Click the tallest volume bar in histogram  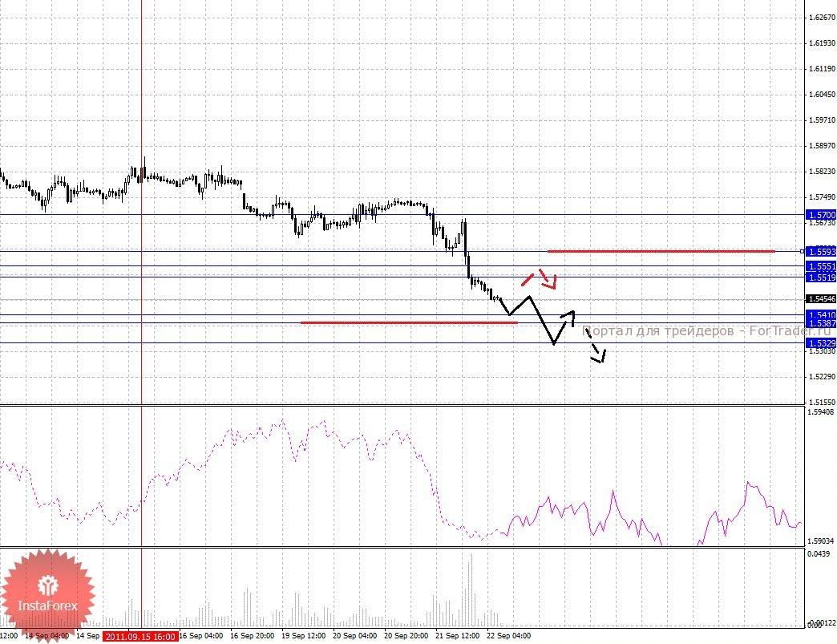click(x=471, y=590)
